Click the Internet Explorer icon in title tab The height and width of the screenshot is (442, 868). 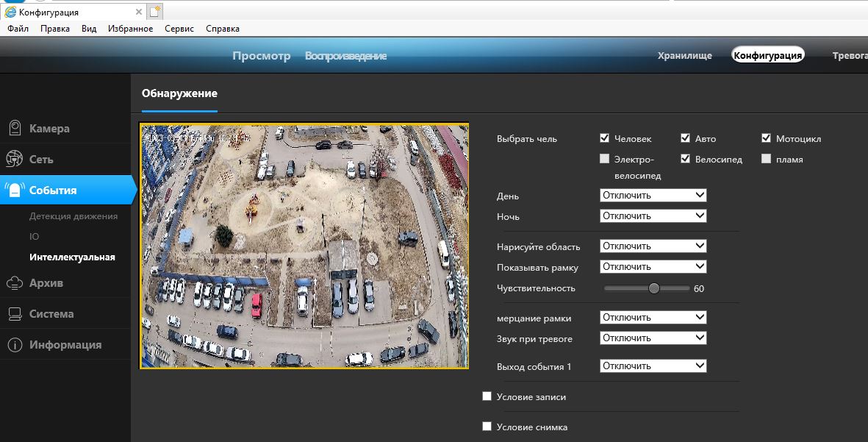(x=10, y=13)
